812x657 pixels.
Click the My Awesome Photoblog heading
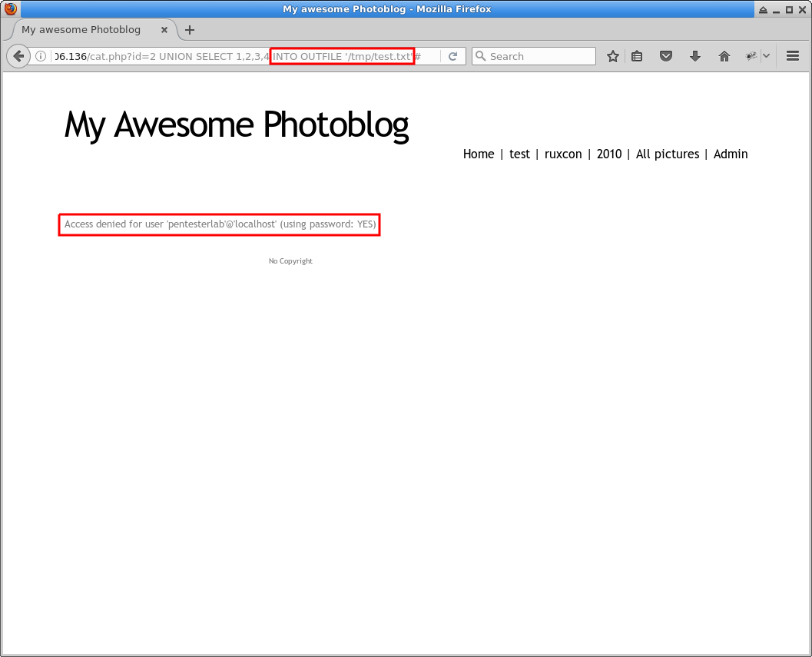click(237, 125)
